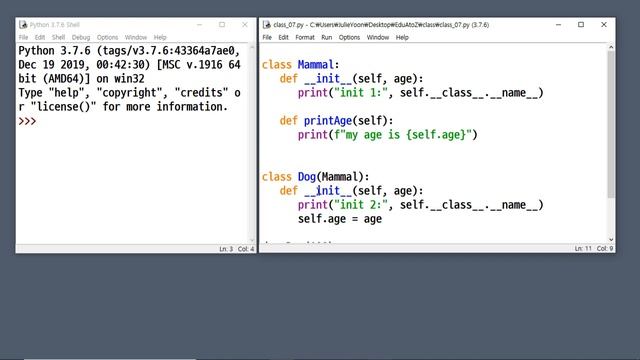The width and height of the screenshot is (640, 360).
Task: Open Edit menu in class_07.py editor
Action: [x=283, y=37]
